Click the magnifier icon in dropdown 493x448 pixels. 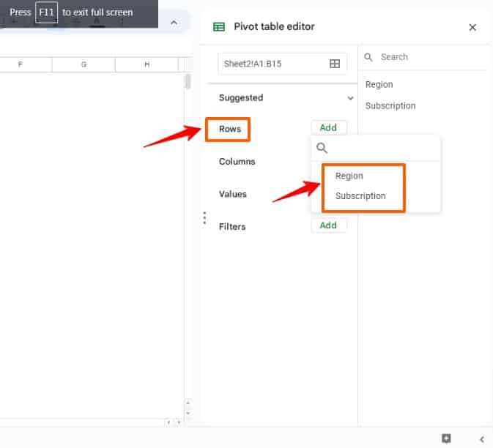pyautogui.click(x=322, y=148)
